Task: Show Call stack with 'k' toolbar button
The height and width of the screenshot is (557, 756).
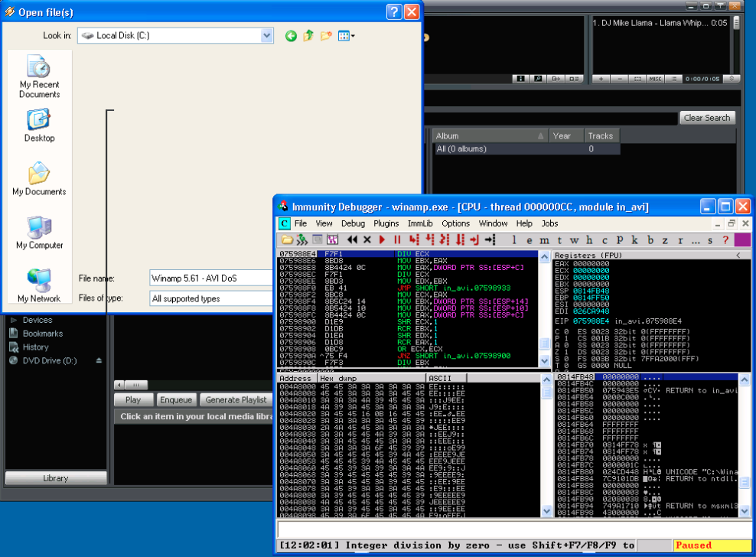Action: [635, 239]
